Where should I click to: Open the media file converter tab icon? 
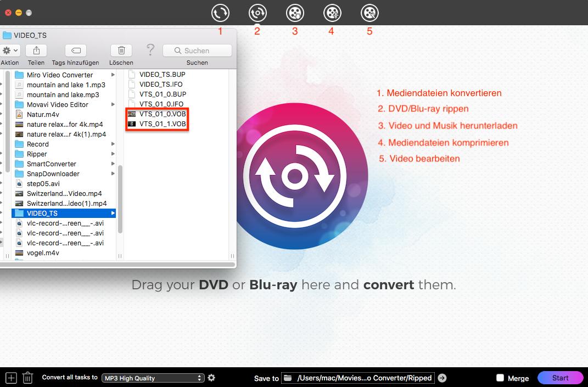(x=221, y=12)
